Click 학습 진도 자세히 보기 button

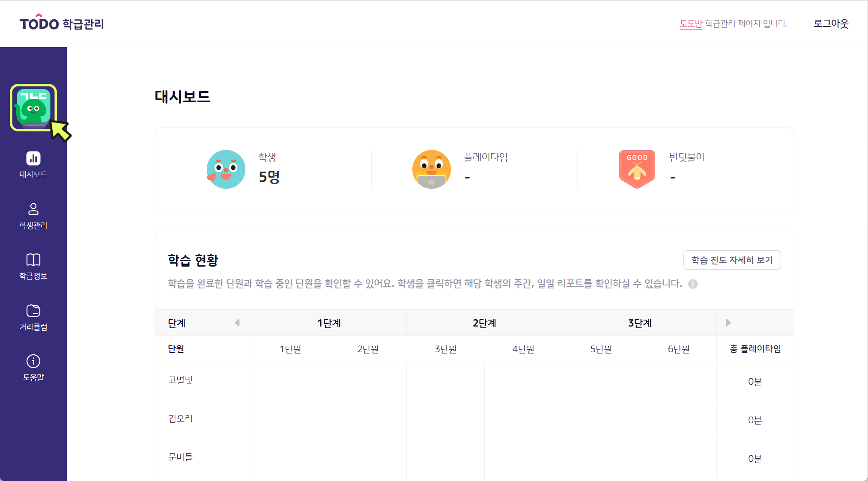732,260
